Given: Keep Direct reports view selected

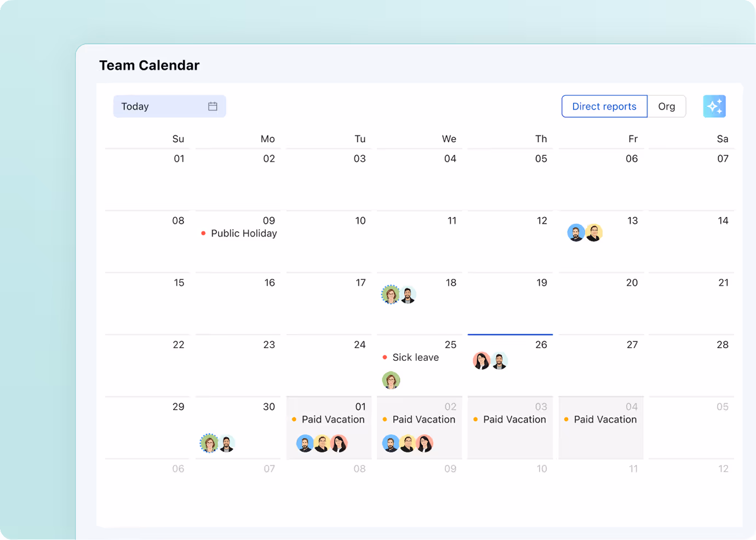Looking at the screenshot, I should (604, 106).
